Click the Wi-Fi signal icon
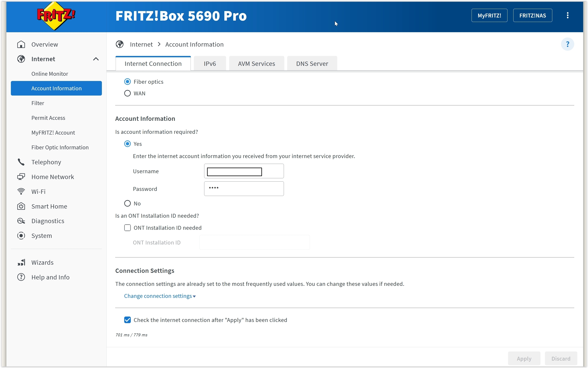The width and height of the screenshot is (588, 368). click(21, 191)
